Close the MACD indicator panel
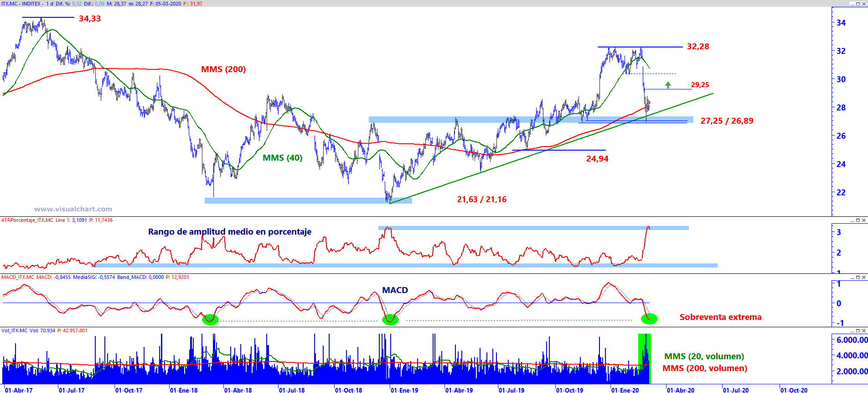Image resolution: width=868 pixels, height=393 pixels. (863, 277)
